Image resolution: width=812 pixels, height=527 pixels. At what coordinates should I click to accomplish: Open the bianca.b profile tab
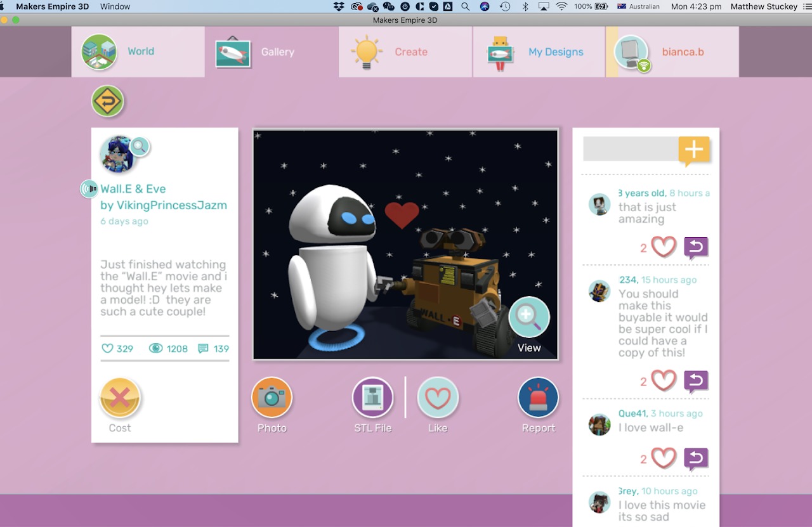[x=672, y=52]
